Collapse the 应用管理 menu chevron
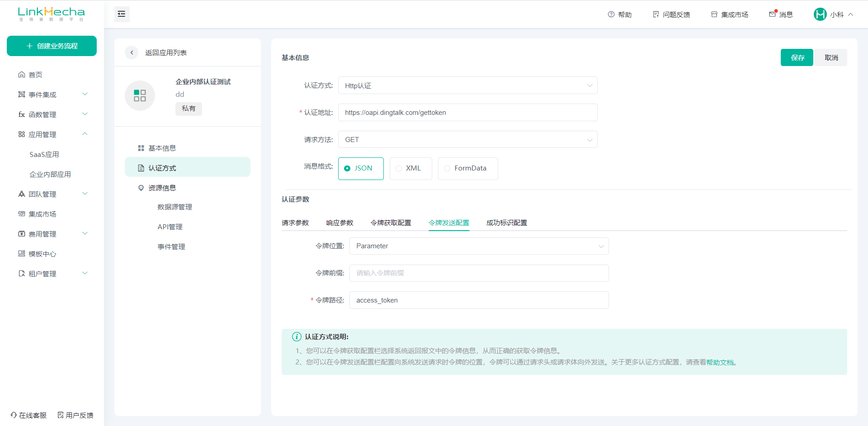The height and width of the screenshot is (426, 868). pyautogui.click(x=85, y=134)
